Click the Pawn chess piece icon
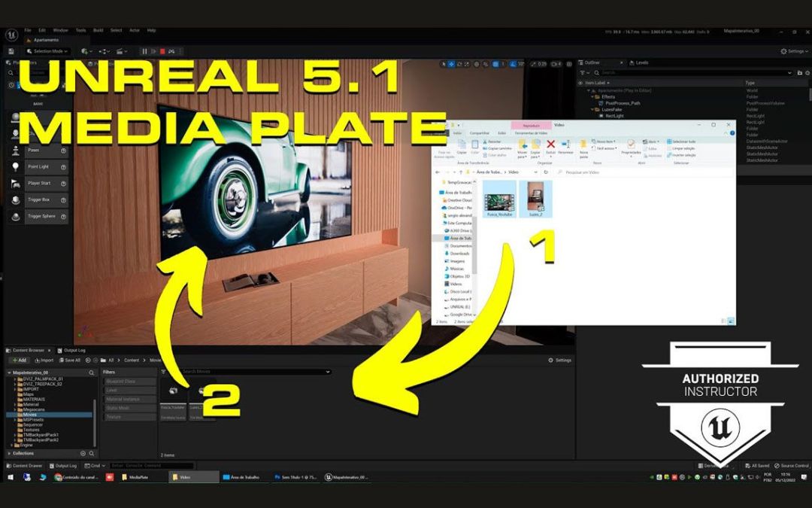812x508 pixels. click(16, 151)
